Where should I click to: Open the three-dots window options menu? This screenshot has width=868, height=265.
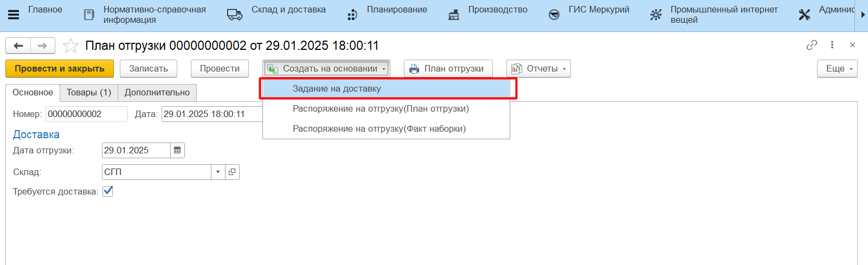[x=832, y=45]
